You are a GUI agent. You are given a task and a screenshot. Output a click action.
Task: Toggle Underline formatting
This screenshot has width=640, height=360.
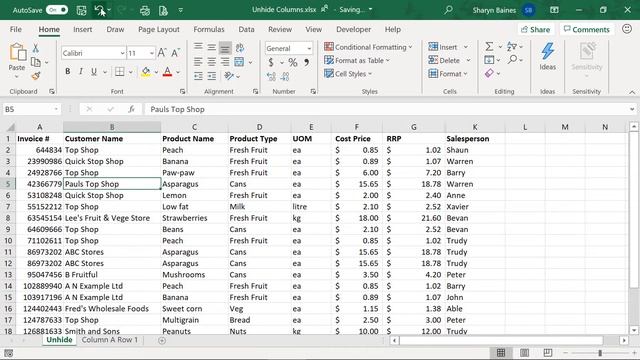(x=94, y=71)
